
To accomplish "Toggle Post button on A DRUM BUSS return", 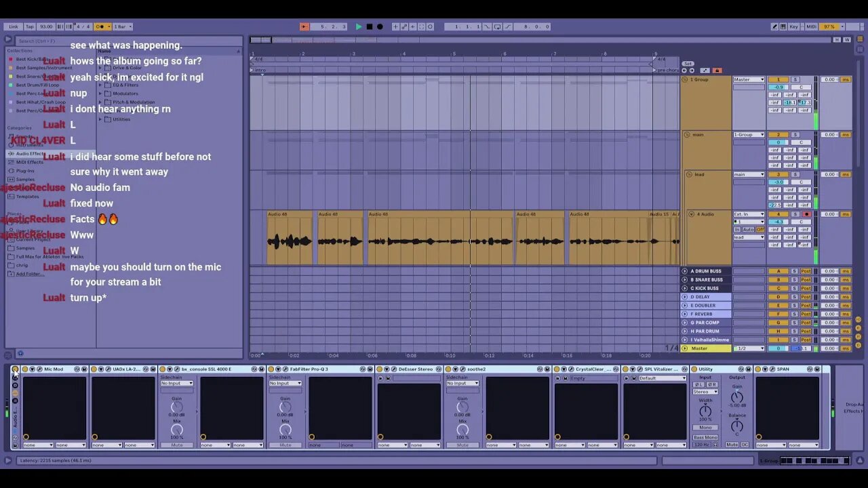I will pos(806,271).
